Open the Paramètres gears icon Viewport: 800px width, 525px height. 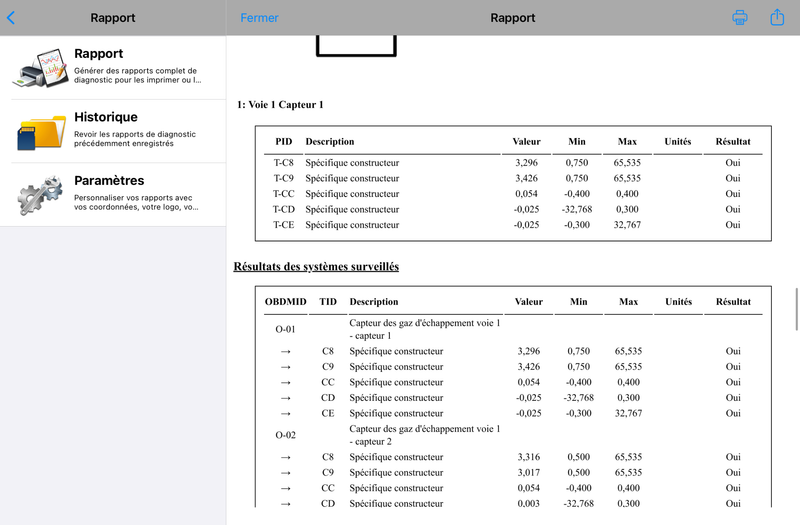pyautogui.click(x=40, y=195)
